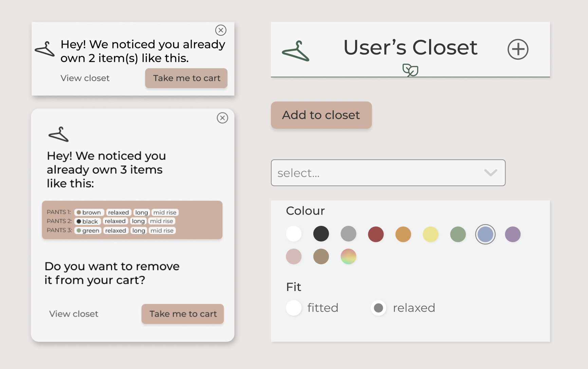Screen dimensions: 588x369
Task: Click the chevron arrow of select dropdown
Action: tap(491, 173)
